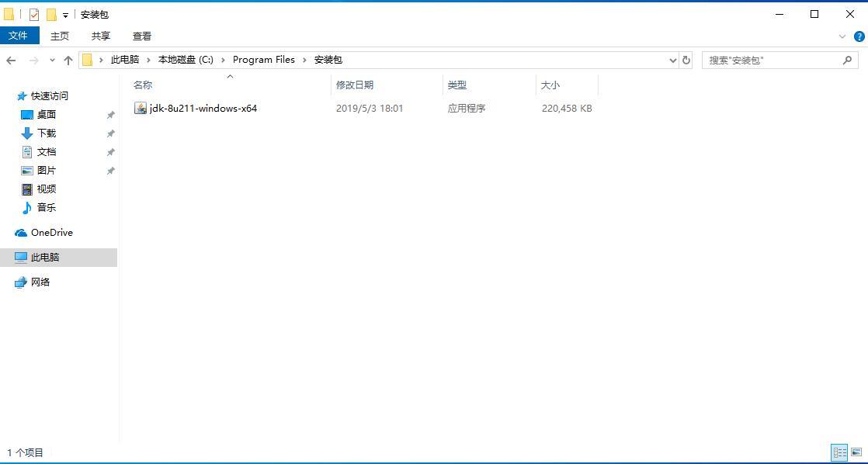This screenshot has height=464, width=868.
Task: Click the new folder quick access icon
Action: (x=51, y=15)
